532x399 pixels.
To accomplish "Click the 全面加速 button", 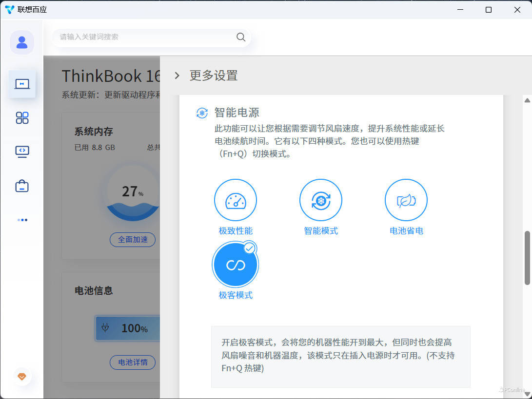I will pyautogui.click(x=133, y=240).
